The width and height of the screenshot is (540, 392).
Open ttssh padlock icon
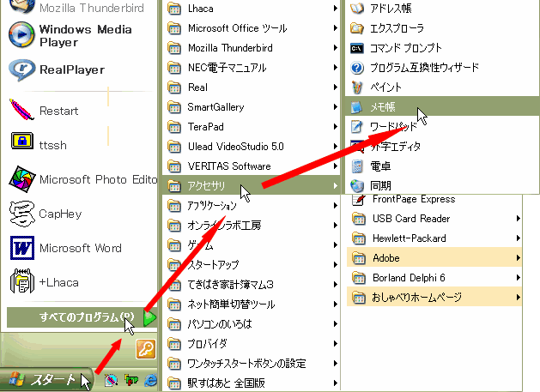tap(22, 141)
